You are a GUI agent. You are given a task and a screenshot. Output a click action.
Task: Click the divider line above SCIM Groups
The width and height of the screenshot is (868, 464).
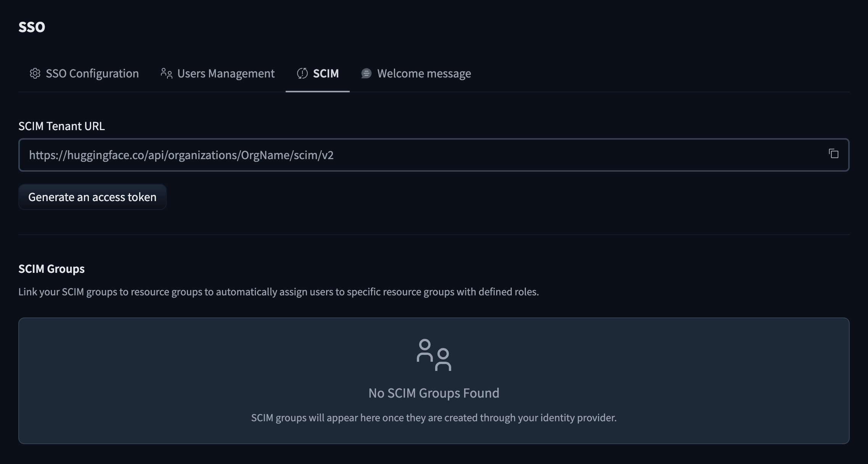pyautogui.click(x=434, y=234)
